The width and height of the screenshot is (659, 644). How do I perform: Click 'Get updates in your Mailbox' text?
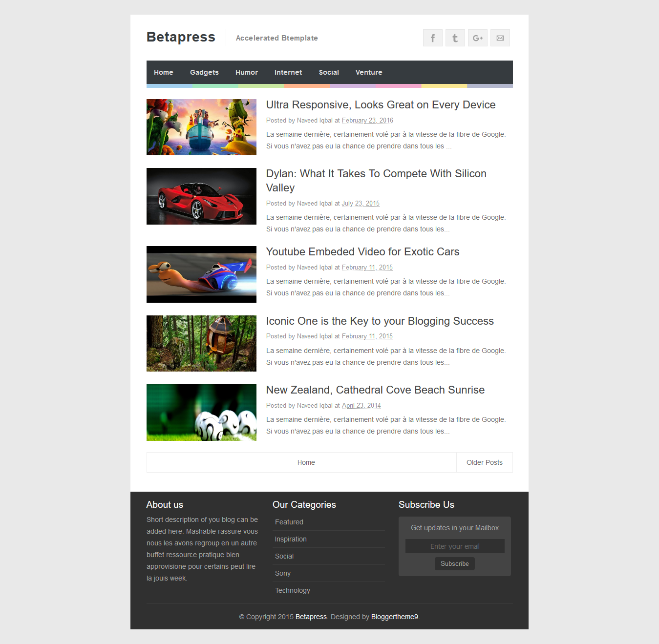pyautogui.click(x=455, y=528)
